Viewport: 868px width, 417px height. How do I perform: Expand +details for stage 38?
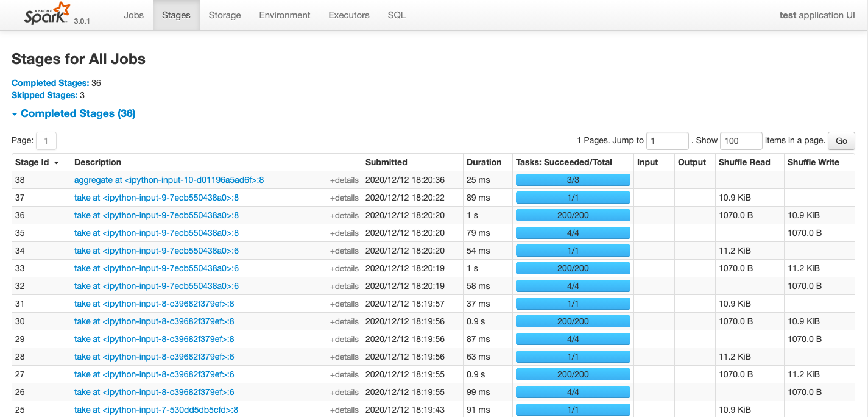pyautogui.click(x=344, y=180)
